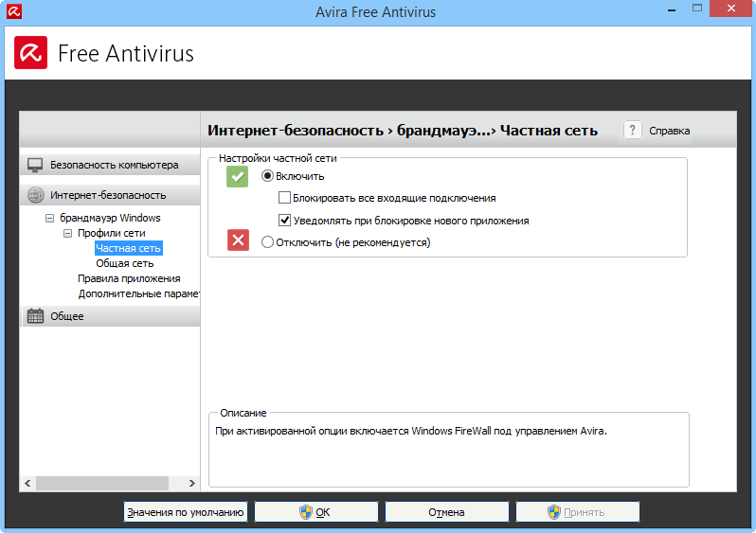Image resolution: width=756 pixels, height=533 pixels.
Task: Select Профили сети tree item
Action: [x=112, y=233]
